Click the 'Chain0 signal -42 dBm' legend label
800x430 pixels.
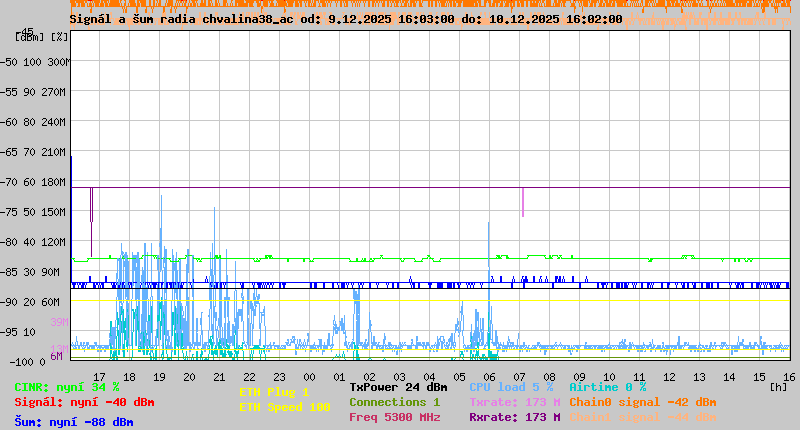643,402
